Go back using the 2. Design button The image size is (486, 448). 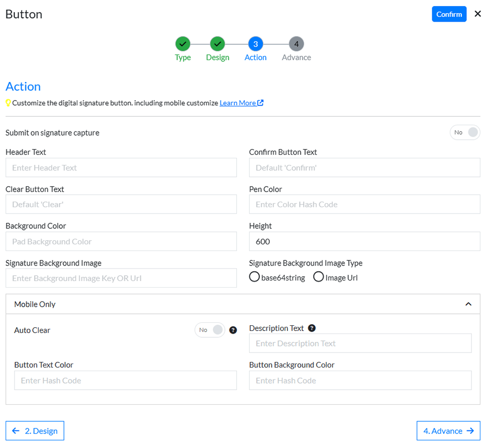click(35, 430)
